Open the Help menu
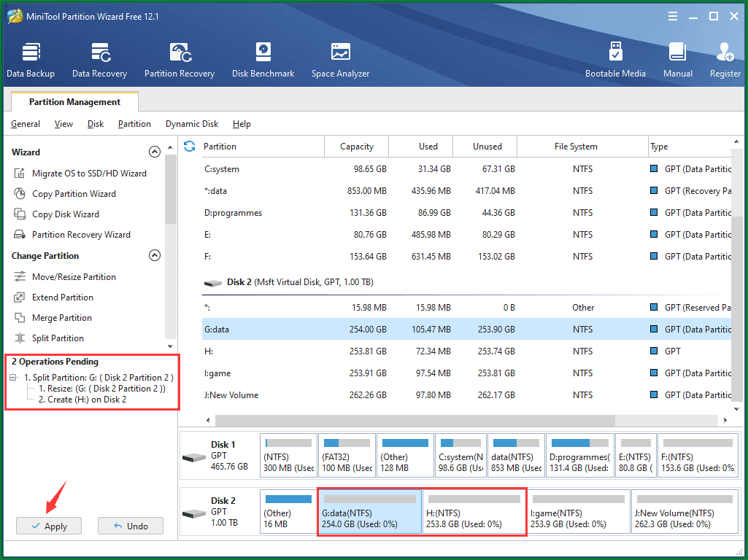Viewport: 748px width, 560px height. (x=242, y=124)
